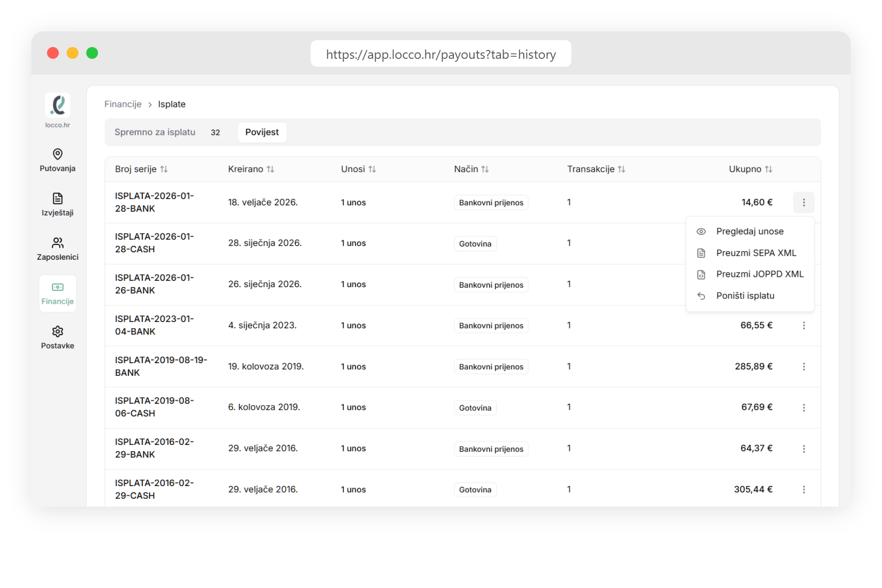Open Izvještaji reports in sidebar

tap(57, 204)
